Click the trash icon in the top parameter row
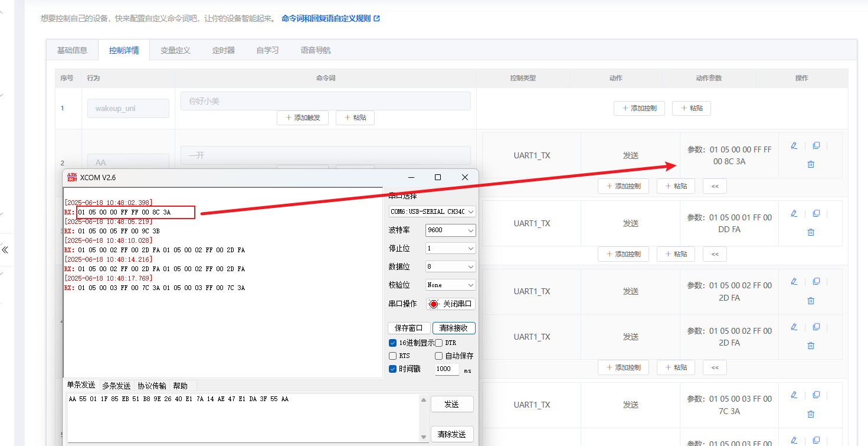This screenshot has width=868, height=446. coord(810,164)
